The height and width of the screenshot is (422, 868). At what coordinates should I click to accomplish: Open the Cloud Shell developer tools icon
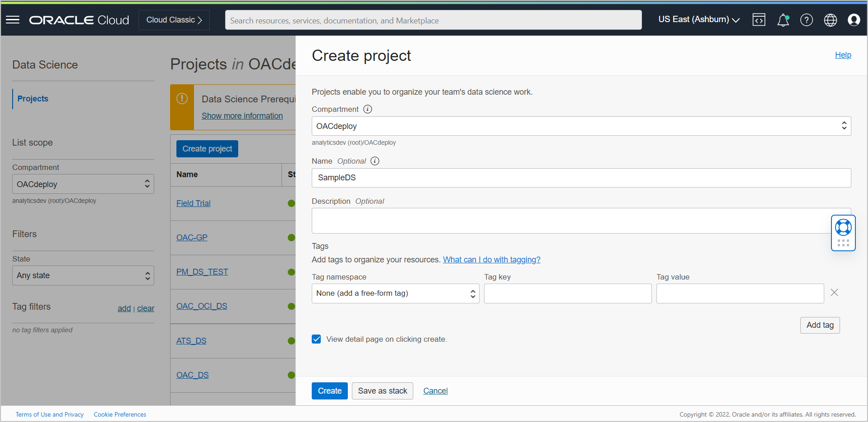point(759,20)
